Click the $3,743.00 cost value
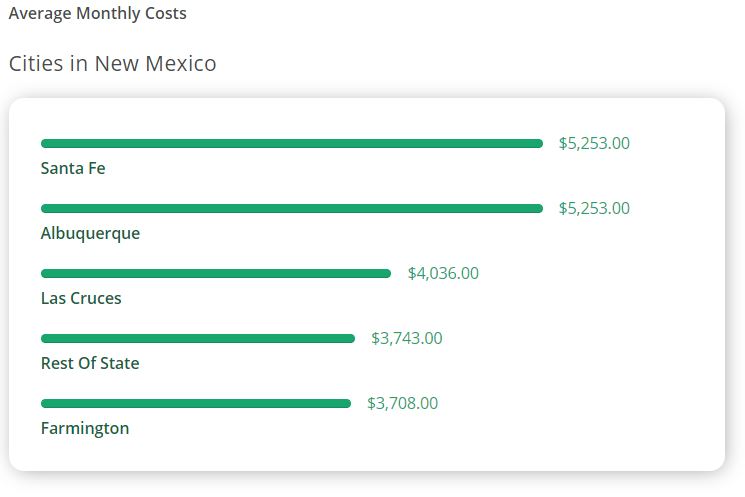The width and height of the screenshot is (745, 497). tap(407, 339)
